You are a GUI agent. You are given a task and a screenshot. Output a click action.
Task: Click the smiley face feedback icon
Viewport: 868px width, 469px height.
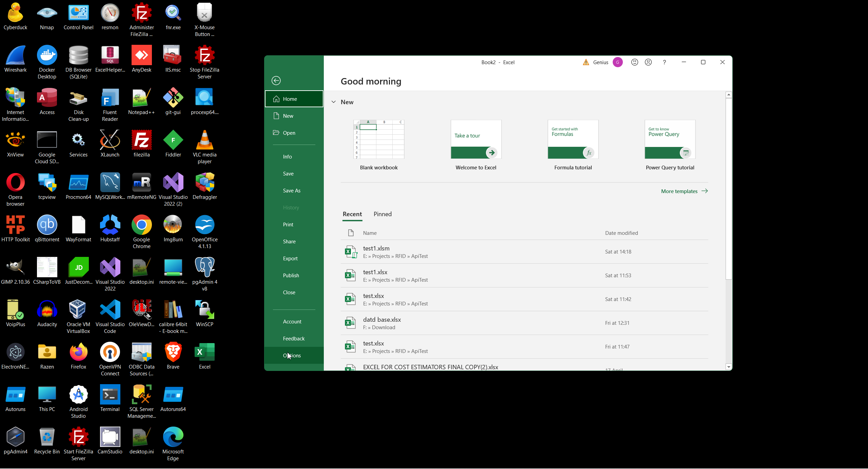click(635, 62)
